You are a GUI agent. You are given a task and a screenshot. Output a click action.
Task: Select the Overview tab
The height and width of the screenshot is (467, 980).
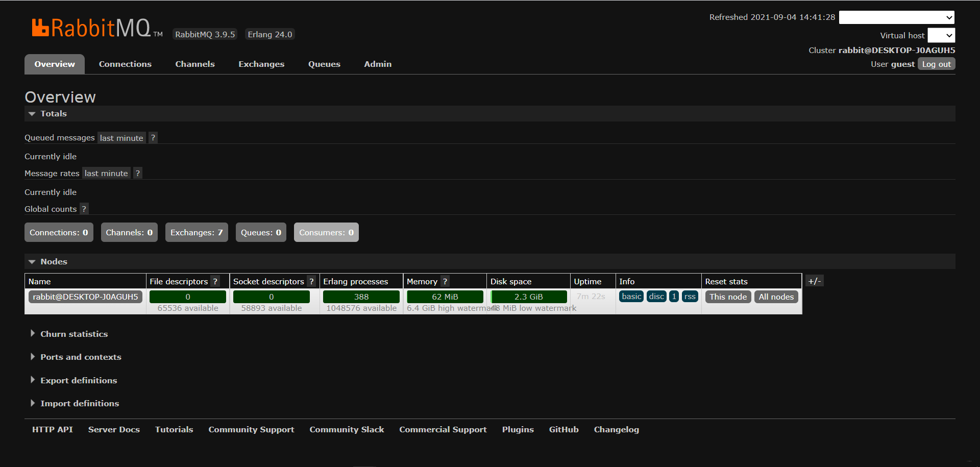(55, 64)
